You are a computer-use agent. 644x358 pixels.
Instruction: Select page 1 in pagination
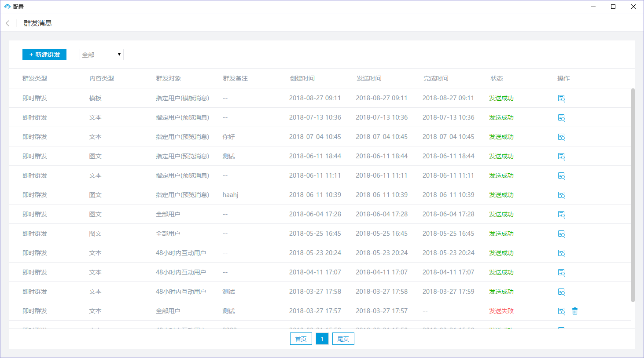[322, 339]
